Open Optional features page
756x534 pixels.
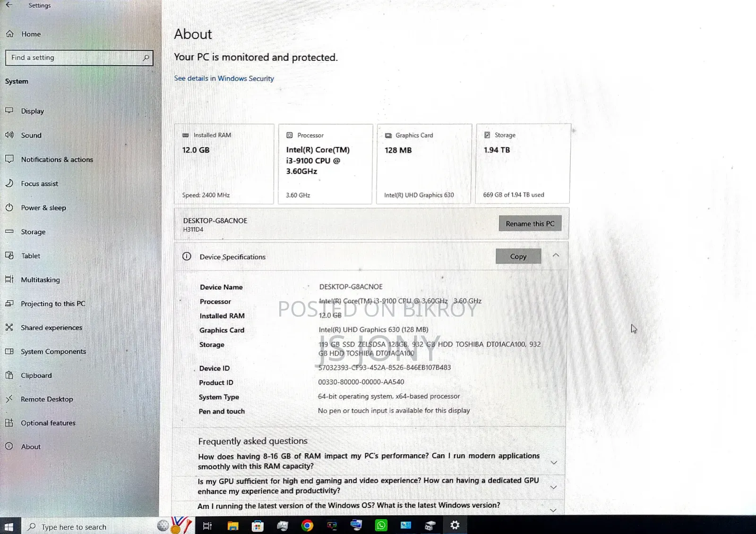pos(48,423)
